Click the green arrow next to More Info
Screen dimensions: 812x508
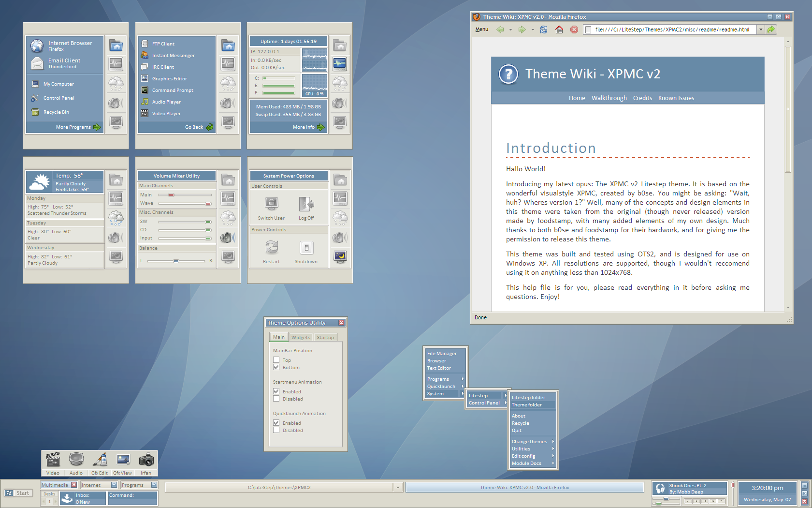(x=321, y=127)
